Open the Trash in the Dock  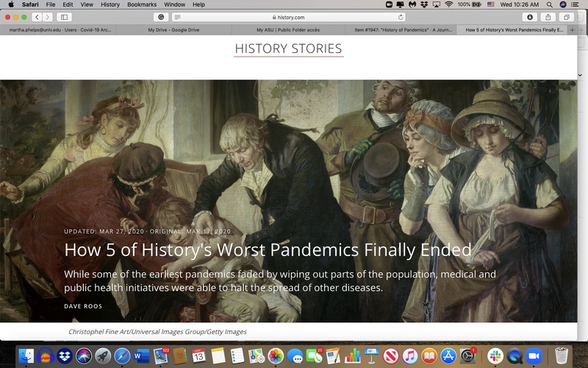(x=562, y=355)
